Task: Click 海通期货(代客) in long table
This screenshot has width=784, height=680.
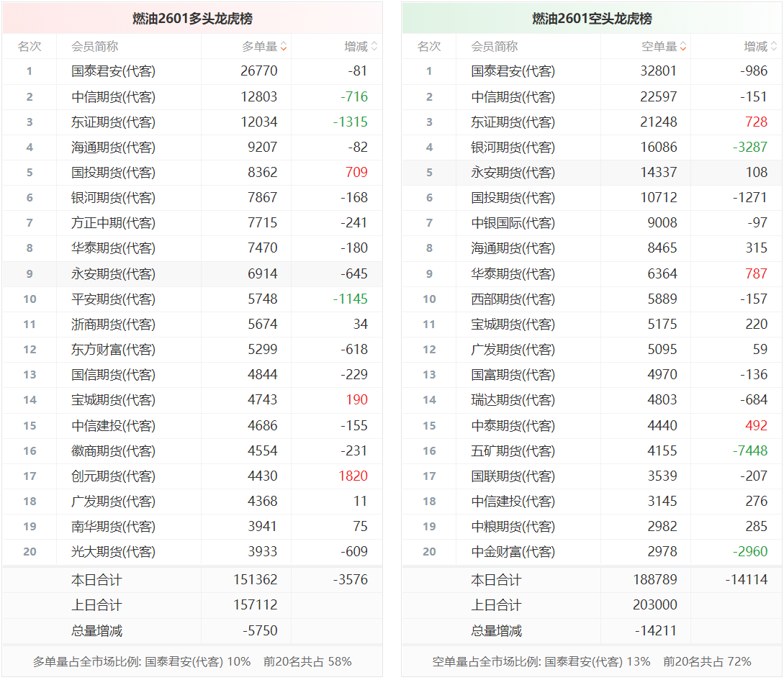Action: (x=114, y=148)
